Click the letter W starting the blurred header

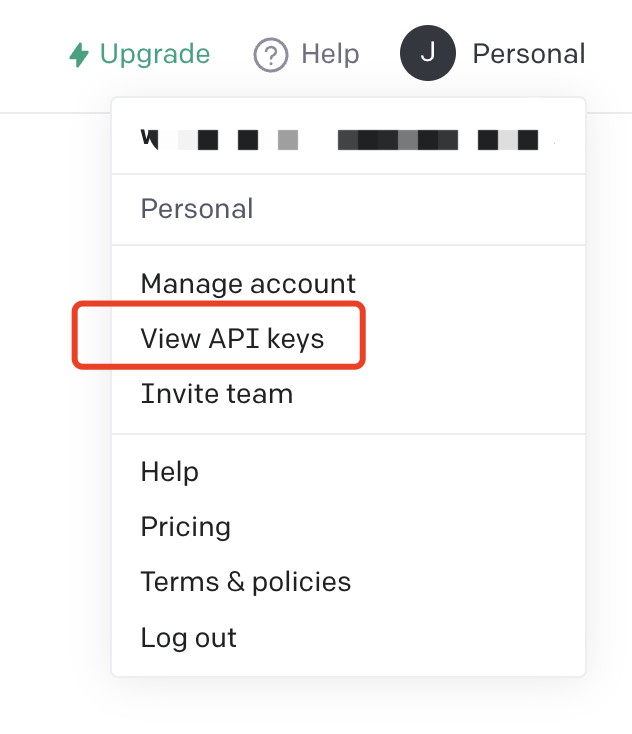pyautogui.click(x=150, y=139)
